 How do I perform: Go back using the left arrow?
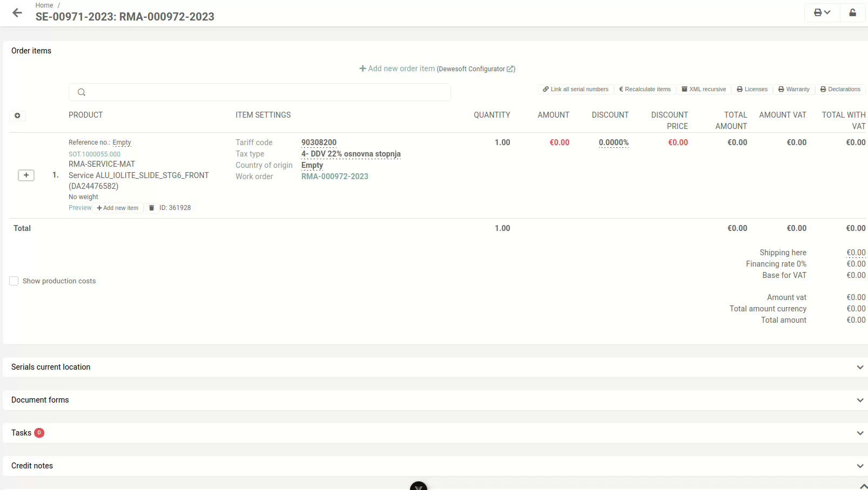point(17,12)
